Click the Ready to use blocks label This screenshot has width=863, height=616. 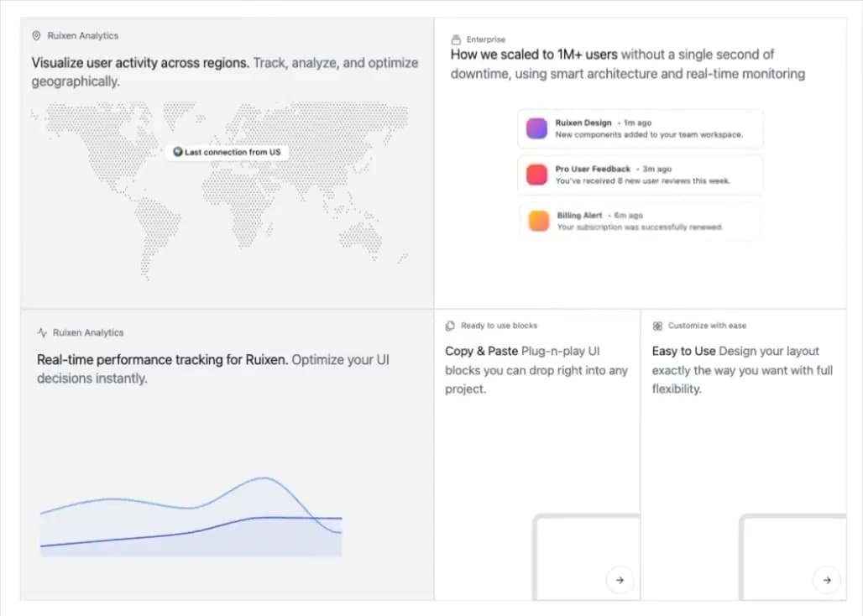tap(499, 326)
